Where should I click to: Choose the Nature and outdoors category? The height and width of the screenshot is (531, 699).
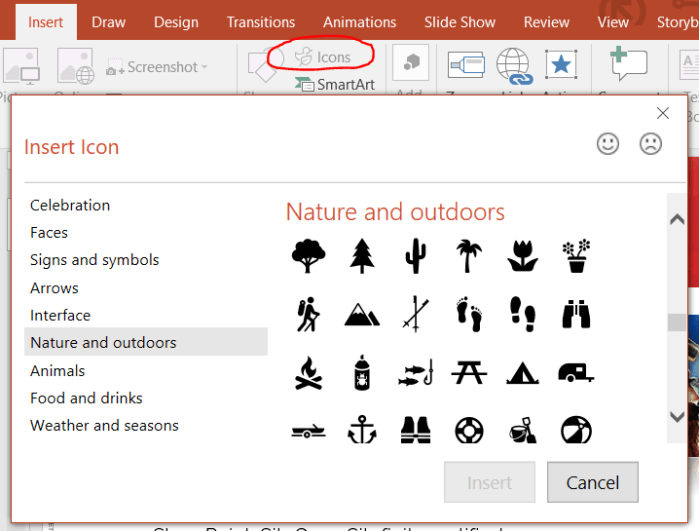(146, 342)
